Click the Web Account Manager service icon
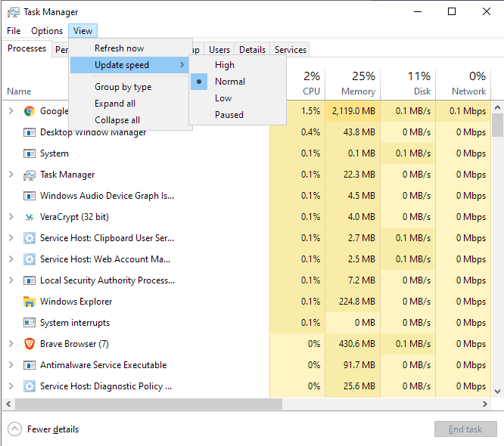Viewport: 504px width, 446px height. pos(30,259)
